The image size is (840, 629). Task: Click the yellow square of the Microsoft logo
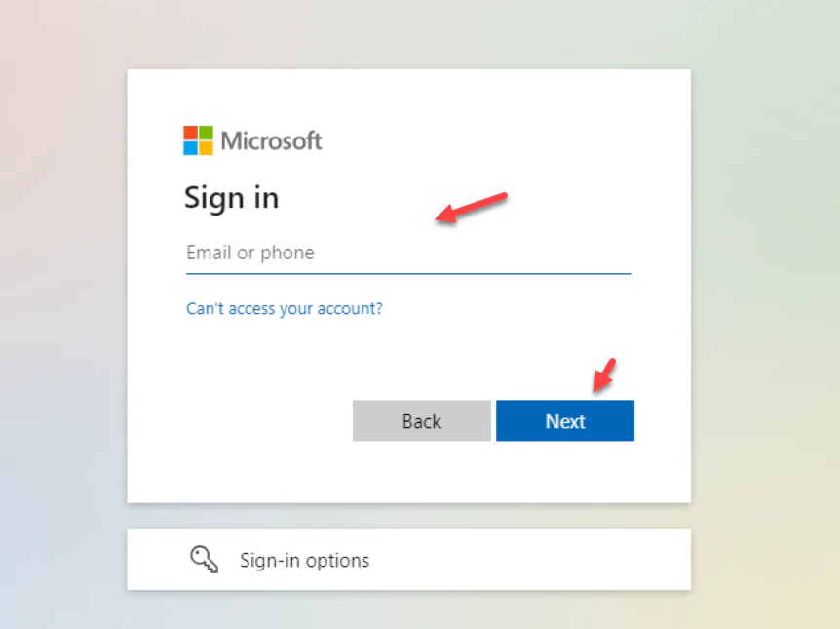[x=206, y=148]
